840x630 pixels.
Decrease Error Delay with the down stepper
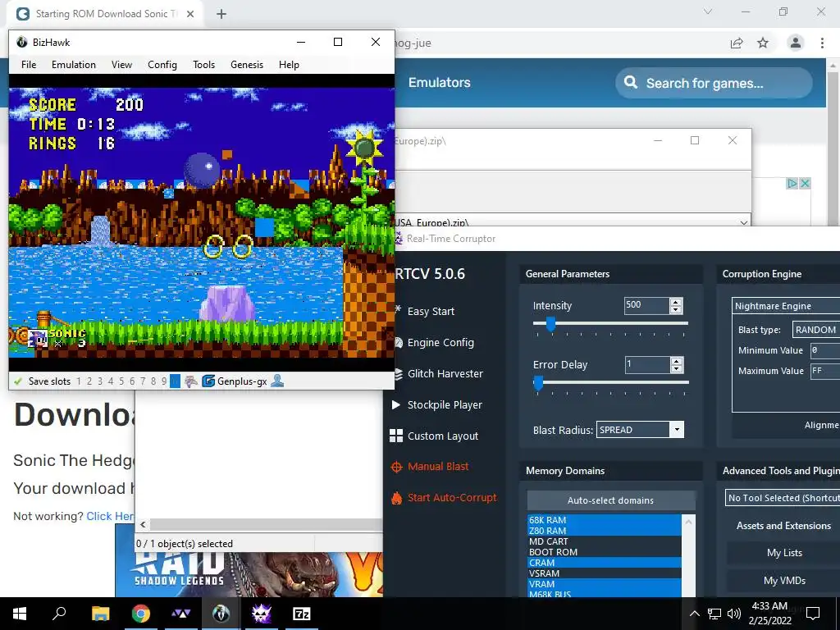click(676, 368)
